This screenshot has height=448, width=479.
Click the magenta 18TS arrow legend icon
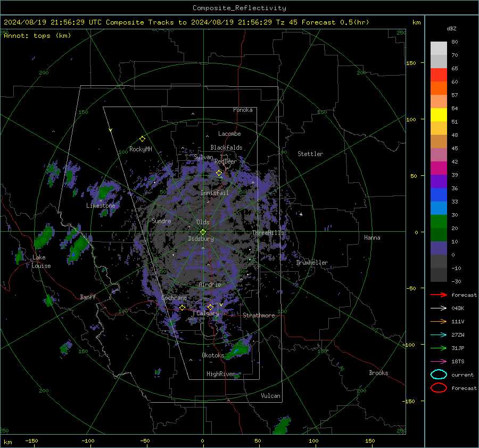coord(439,362)
